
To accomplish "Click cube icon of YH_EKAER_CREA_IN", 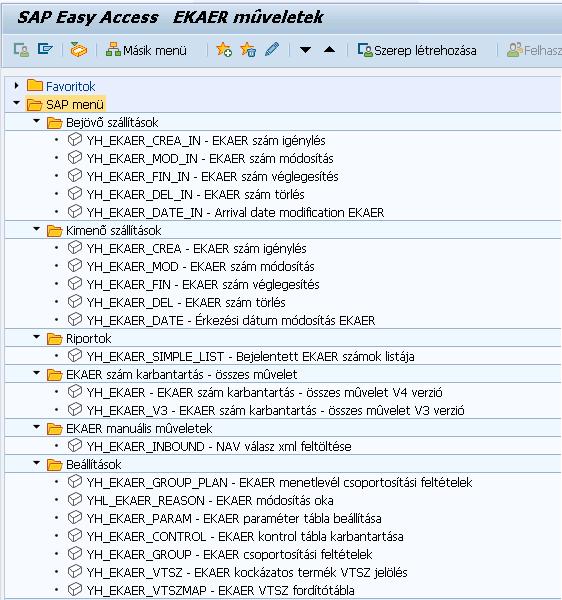I will pos(75,139).
